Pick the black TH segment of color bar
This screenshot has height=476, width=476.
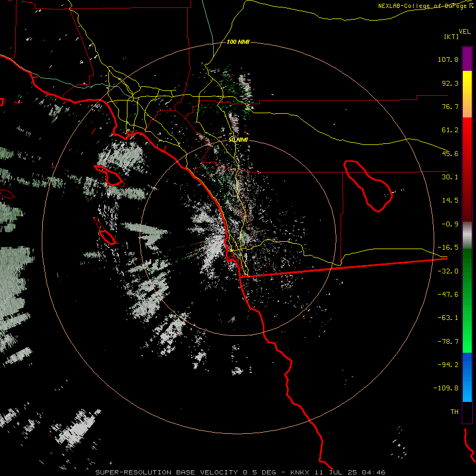tap(467, 413)
